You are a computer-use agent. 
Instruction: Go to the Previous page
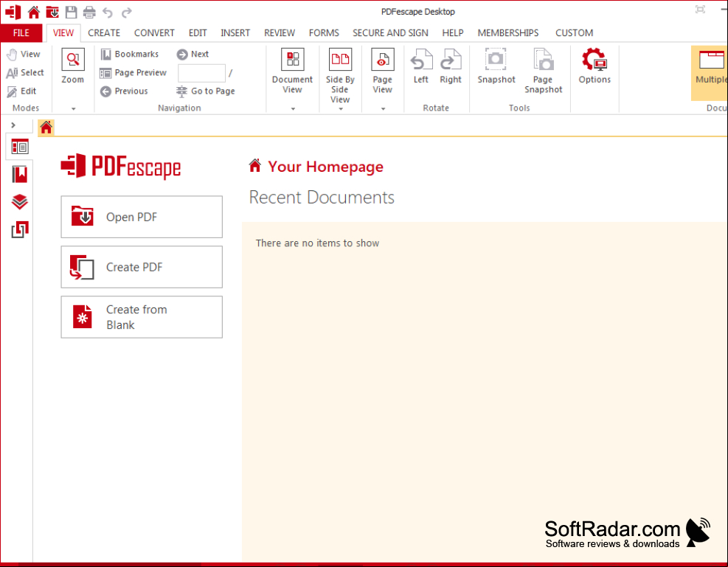pos(124,91)
